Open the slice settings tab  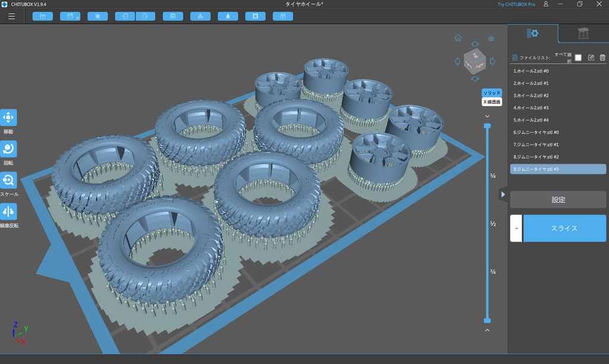coord(532,33)
